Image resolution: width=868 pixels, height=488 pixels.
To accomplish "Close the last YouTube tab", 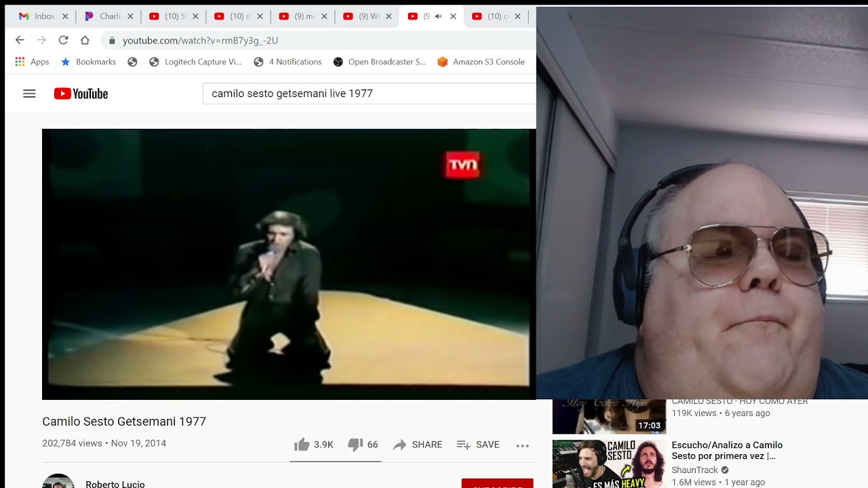I will [x=517, y=16].
